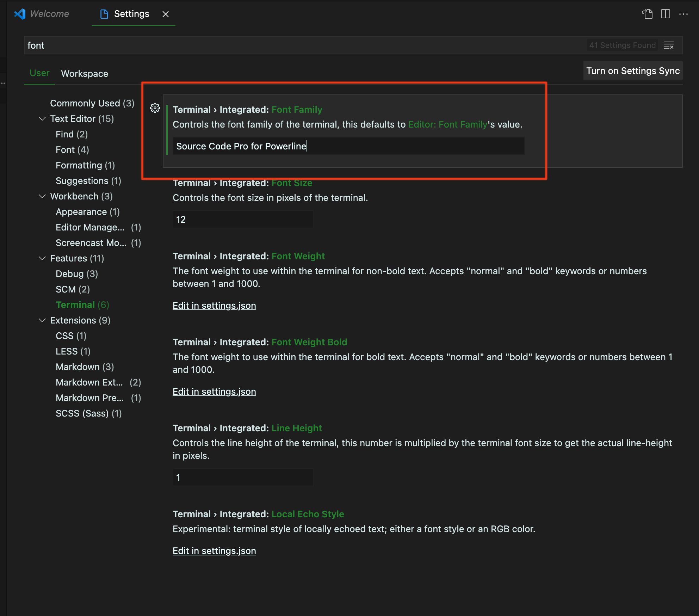Click the terminal Font Size input field
Screen dimensions: 699x616
[x=243, y=220]
